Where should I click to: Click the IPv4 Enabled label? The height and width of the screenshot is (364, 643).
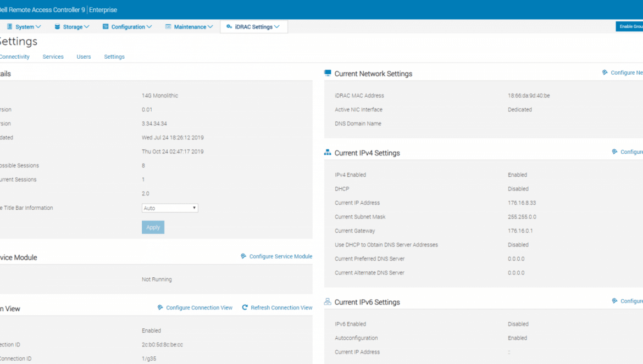tap(350, 175)
